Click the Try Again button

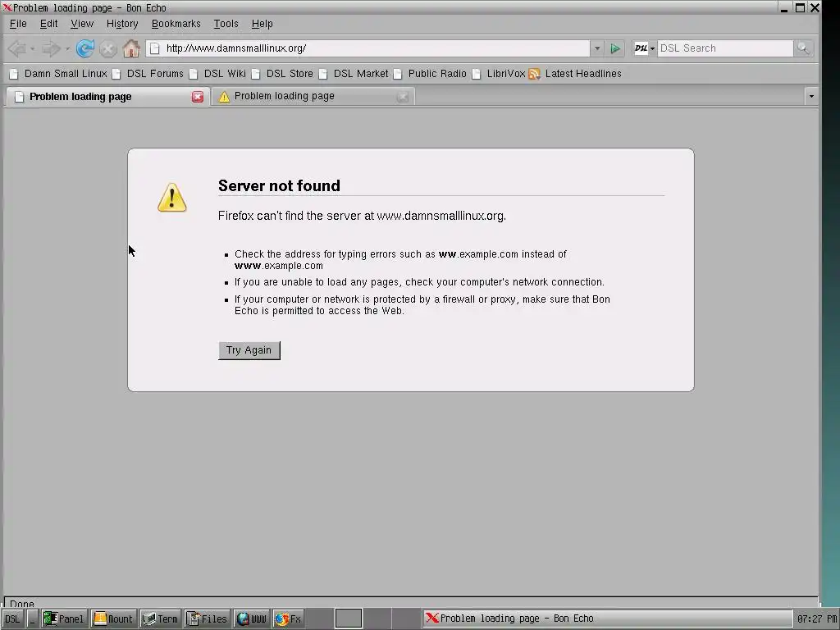point(249,350)
